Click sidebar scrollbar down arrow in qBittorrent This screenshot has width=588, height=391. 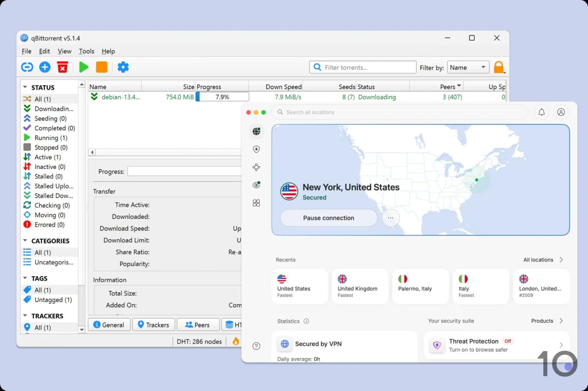coord(82,329)
